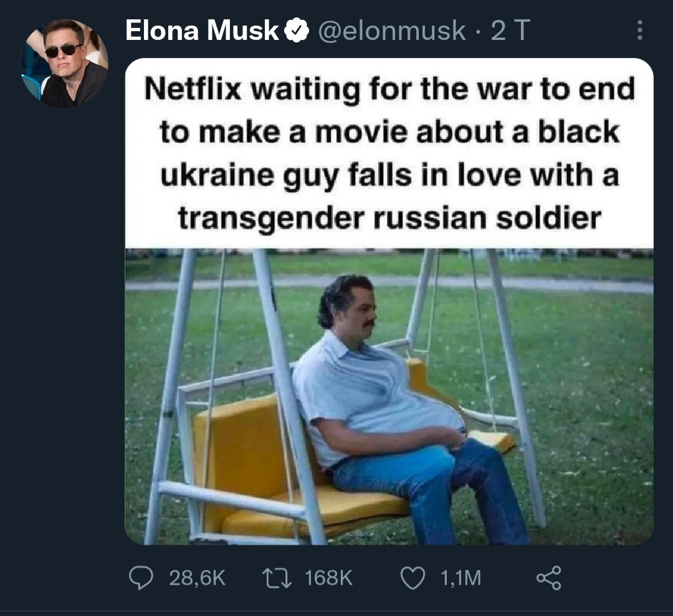Open the profile avatar picture
Viewport: 673px width, 616px height.
pos(64,63)
